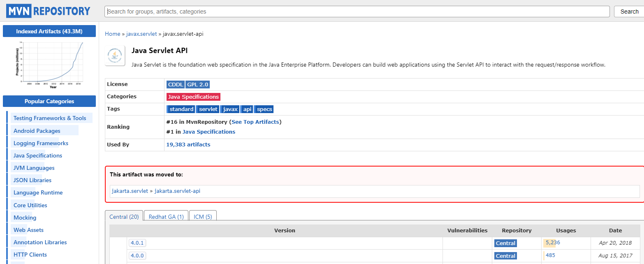Follow the jakarta.servlet moved-to link
Viewport: 644px width, 264px height.
pyautogui.click(x=130, y=191)
